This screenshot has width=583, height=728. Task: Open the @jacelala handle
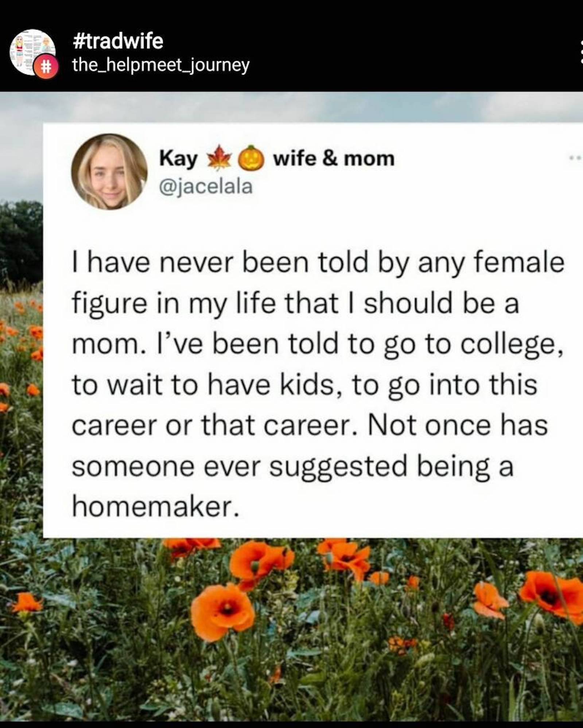coord(206,187)
